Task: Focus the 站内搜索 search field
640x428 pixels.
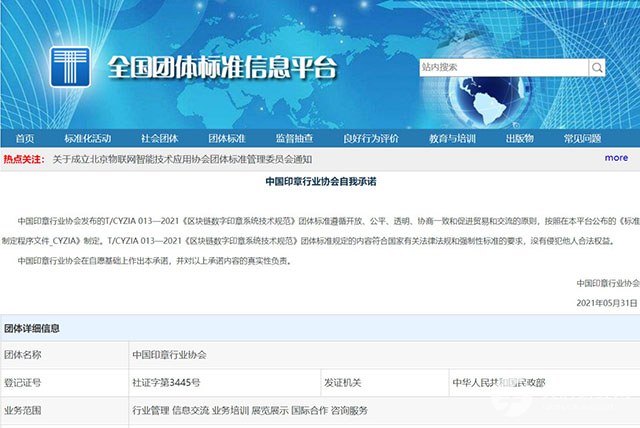Action: click(504, 68)
